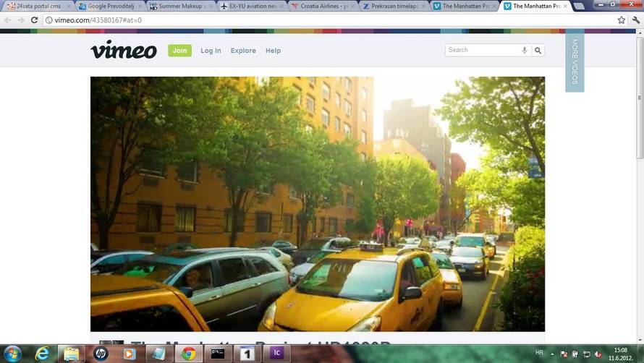
Task: Click the browser Forward arrow
Action: pyautogui.click(x=21, y=20)
